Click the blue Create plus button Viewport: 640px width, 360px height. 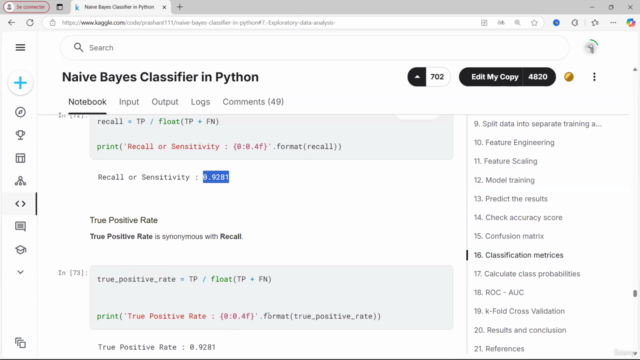tap(20, 83)
